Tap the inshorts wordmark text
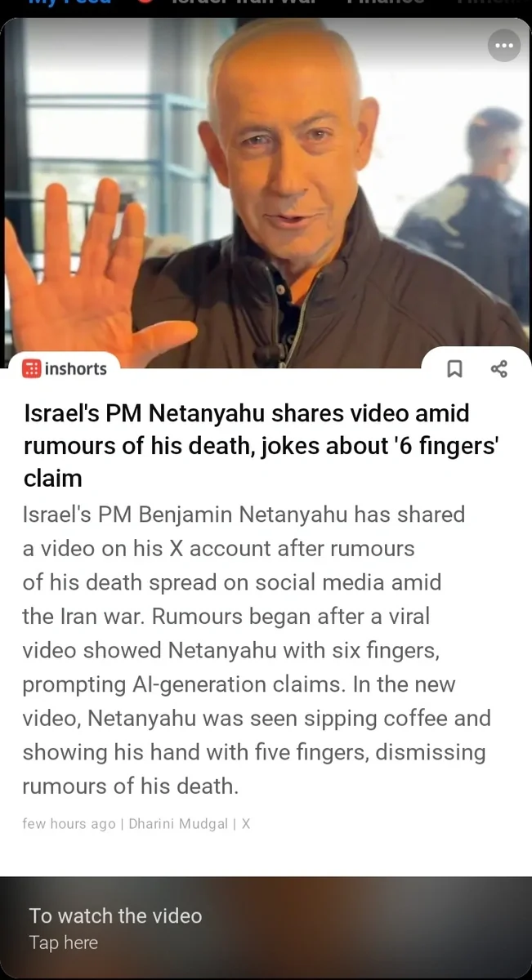Screen dimensions: 532x980 (x=75, y=368)
